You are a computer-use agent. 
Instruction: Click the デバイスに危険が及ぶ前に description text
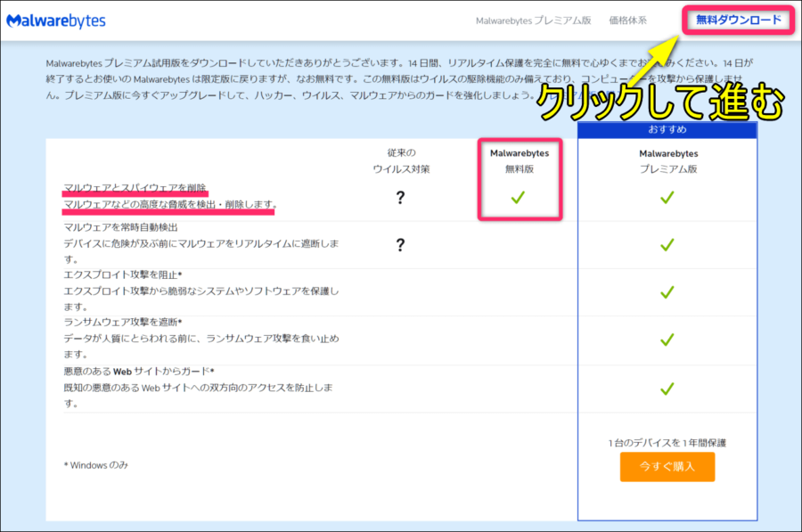[x=201, y=251]
